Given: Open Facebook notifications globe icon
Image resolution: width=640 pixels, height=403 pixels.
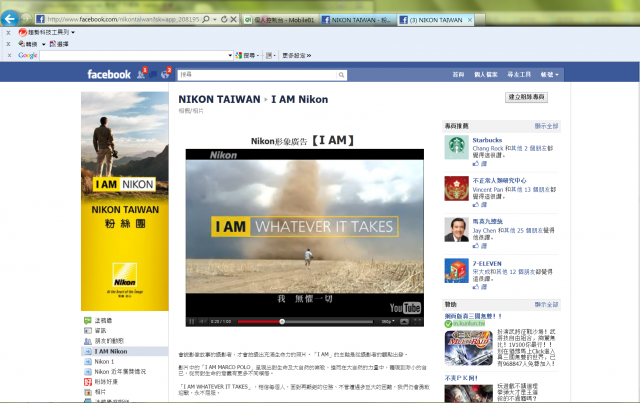Looking at the screenshot, I should pos(165,74).
